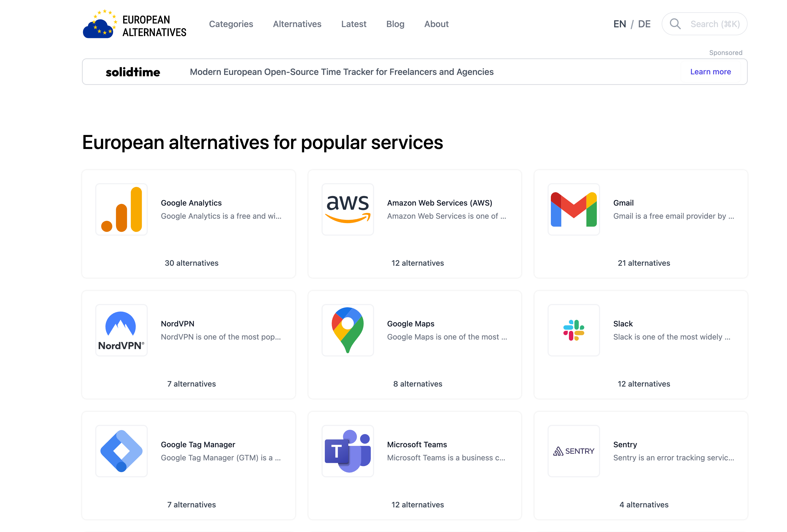Click the Google Tag Manager diamond icon
Viewport: 787px width, 532px height.
(121, 451)
